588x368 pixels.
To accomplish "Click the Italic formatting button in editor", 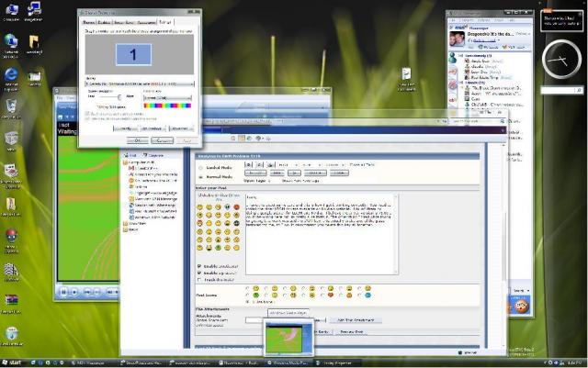I will coord(260,164).
